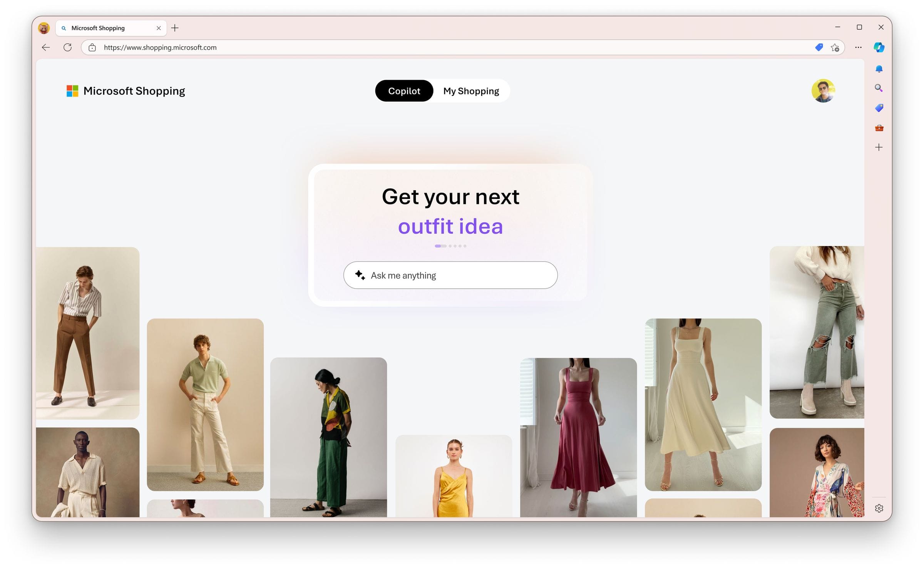924x569 pixels.
Task: Open sidebar tools briefcase icon
Action: click(x=879, y=128)
